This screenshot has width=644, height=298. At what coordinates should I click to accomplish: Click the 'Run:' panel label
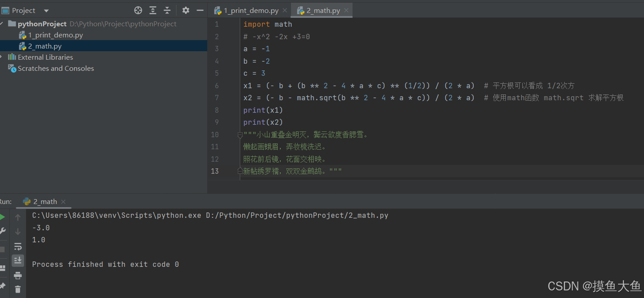pyautogui.click(x=5, y=201)
